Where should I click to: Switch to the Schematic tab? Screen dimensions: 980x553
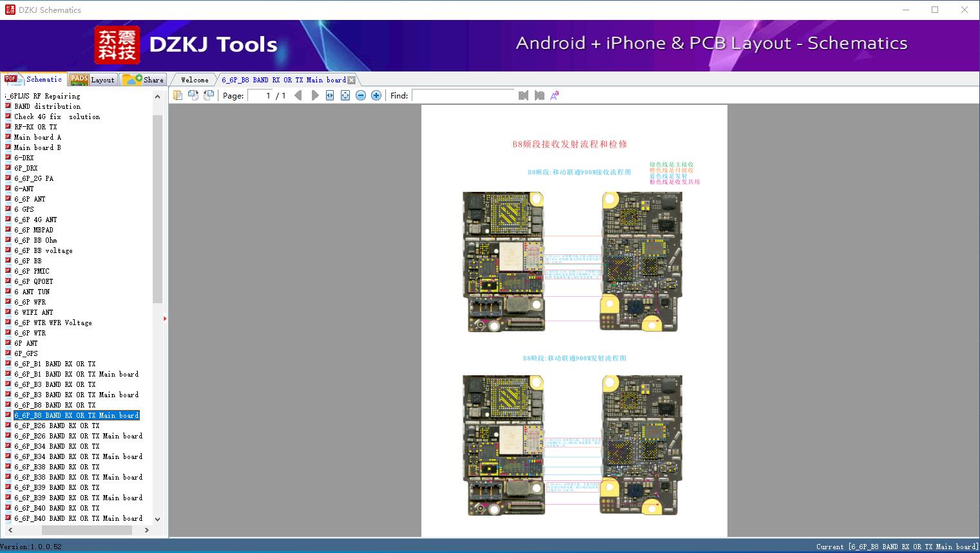pos(34,79)
